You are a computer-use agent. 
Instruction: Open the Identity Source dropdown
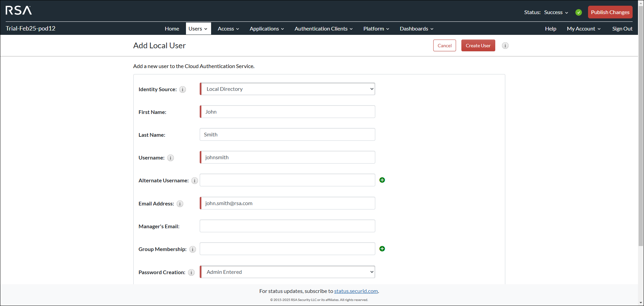[x=287, y=89]
